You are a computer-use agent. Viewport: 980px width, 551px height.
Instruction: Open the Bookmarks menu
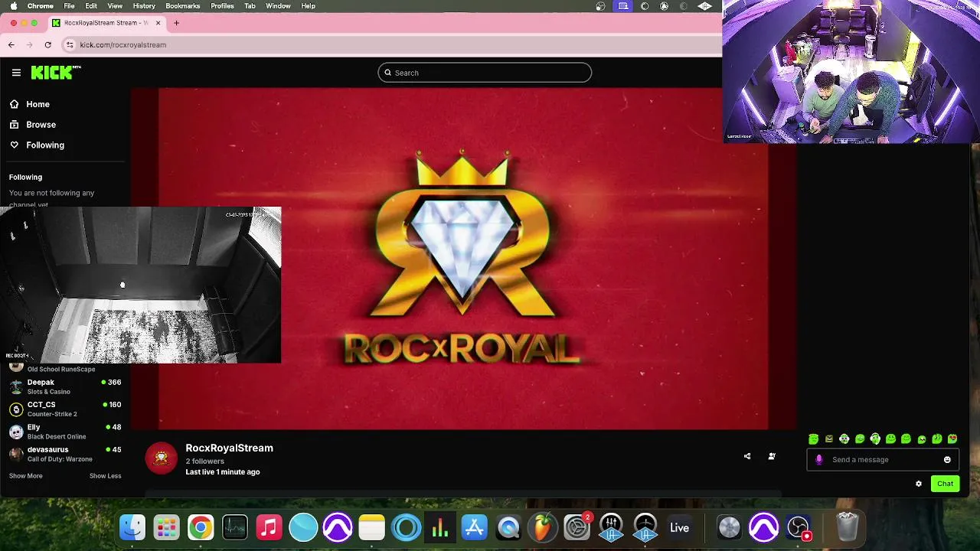pyautogui.click(x=183, y=6)
